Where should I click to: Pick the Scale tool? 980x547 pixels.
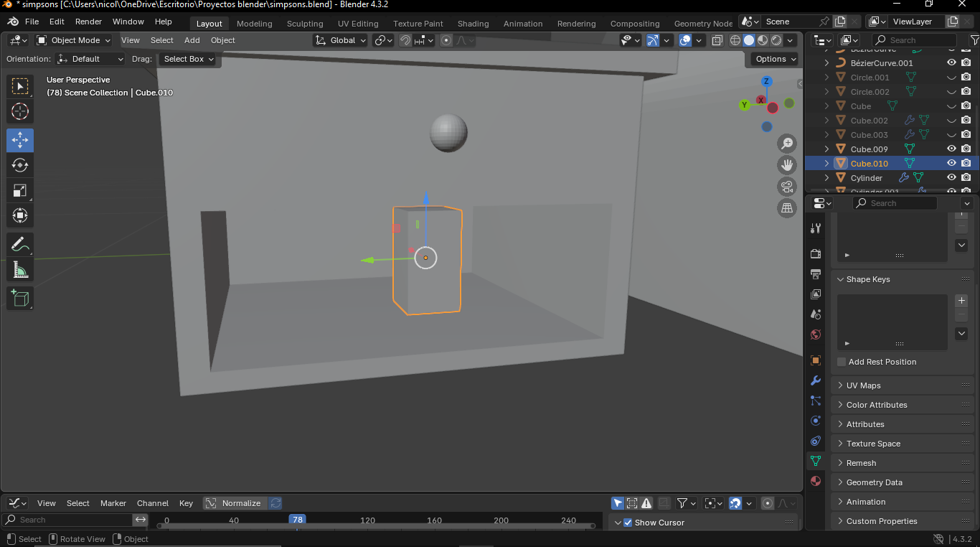(20, 190)
